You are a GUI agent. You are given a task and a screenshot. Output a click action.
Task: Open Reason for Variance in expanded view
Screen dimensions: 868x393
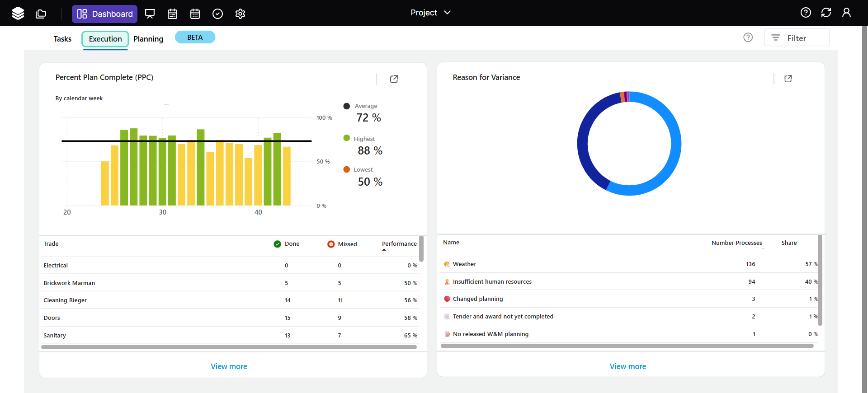click(788, 79)
